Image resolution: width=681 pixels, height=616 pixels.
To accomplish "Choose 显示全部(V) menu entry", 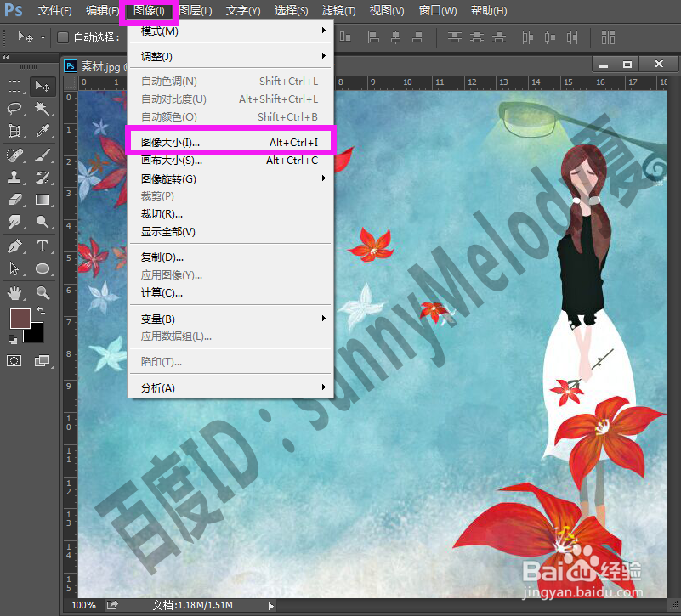I will (230, 232).
